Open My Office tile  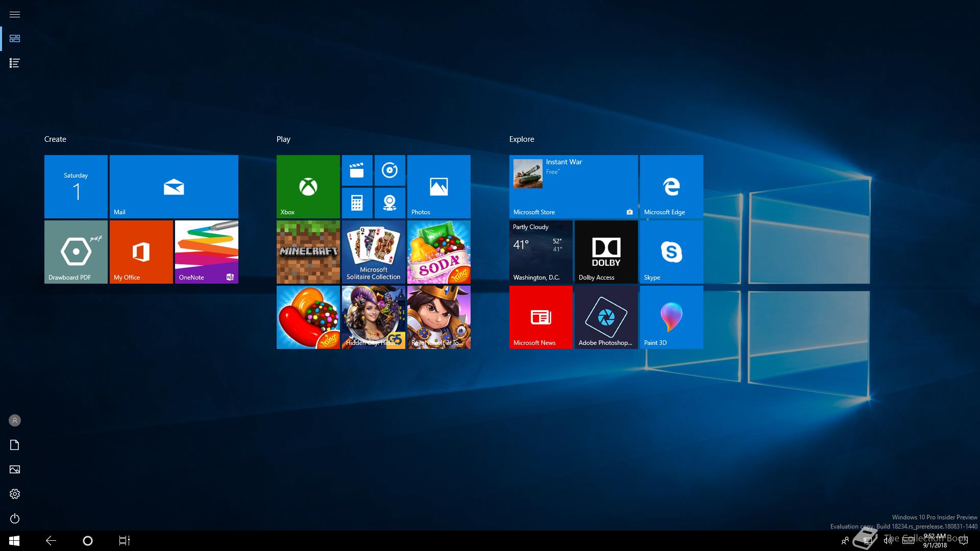coord(141,252)
